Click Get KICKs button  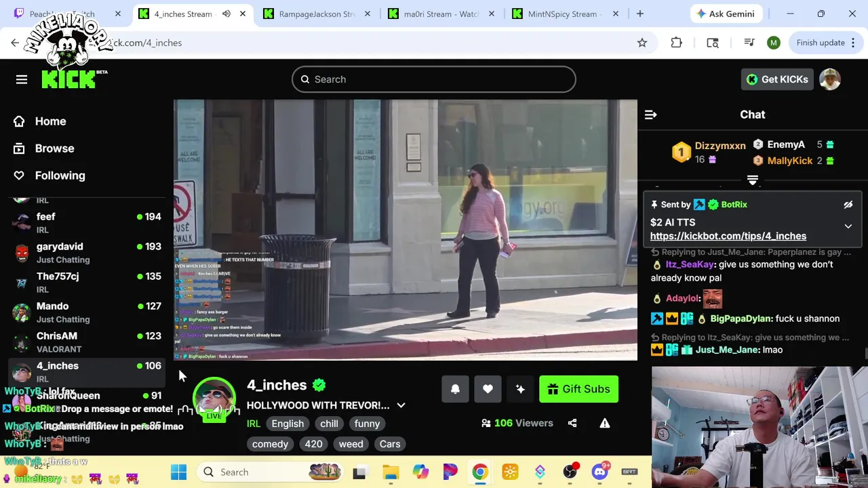tap(777, 79)
